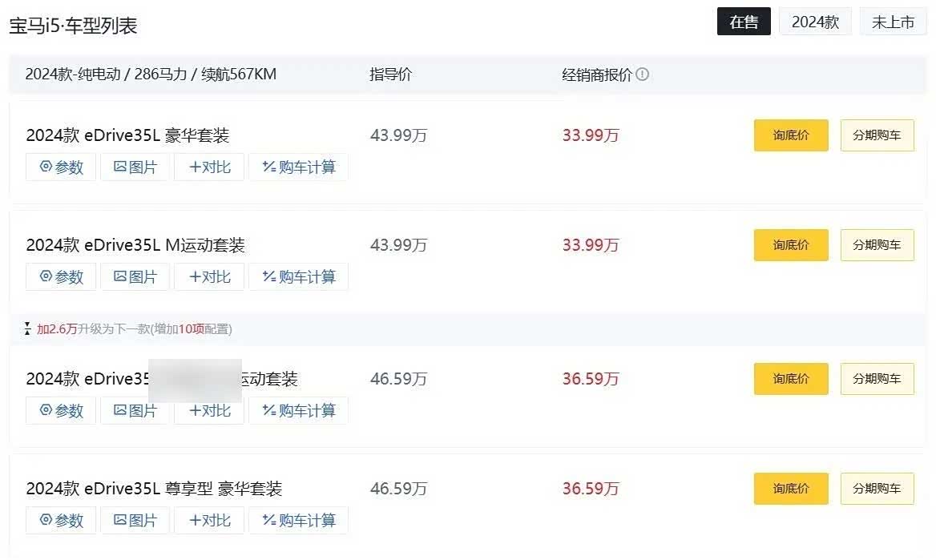Image resolution: width=940 pixels, height=560 pixels.
Task: View 图片 for eDrive35L M运动套装
Action: [x=135, y=277]
